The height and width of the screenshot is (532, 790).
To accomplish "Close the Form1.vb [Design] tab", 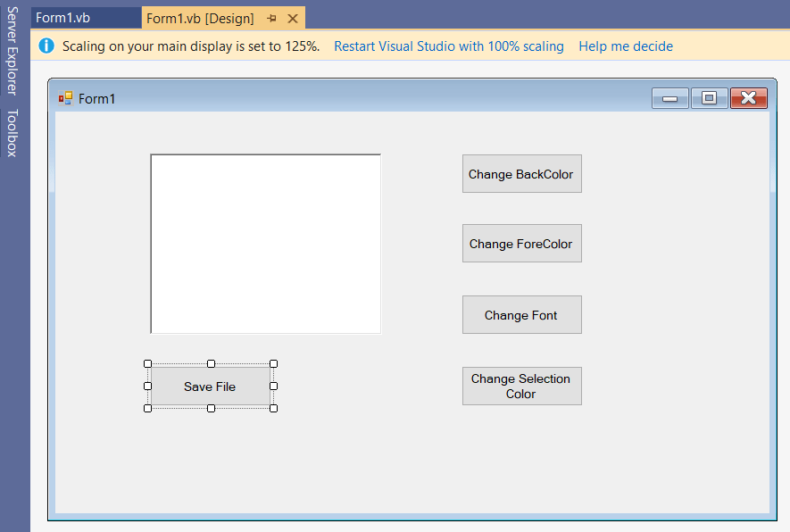I will (x=293, y=18).
